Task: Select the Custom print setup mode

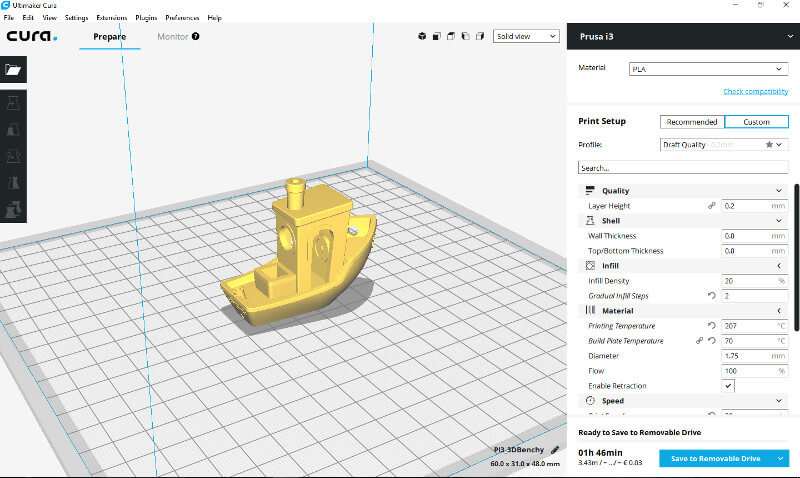Action: pos(756,122)
